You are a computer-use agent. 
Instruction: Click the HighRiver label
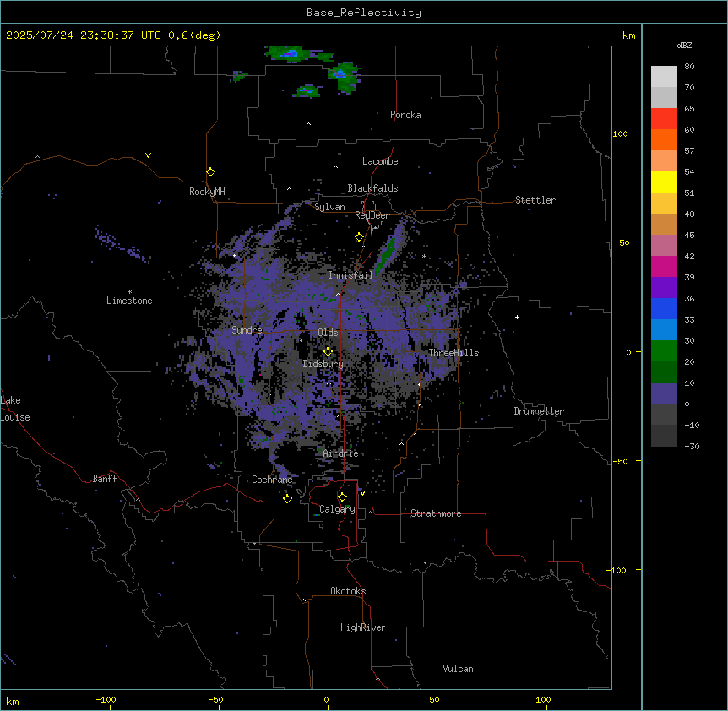coord(363,627)
